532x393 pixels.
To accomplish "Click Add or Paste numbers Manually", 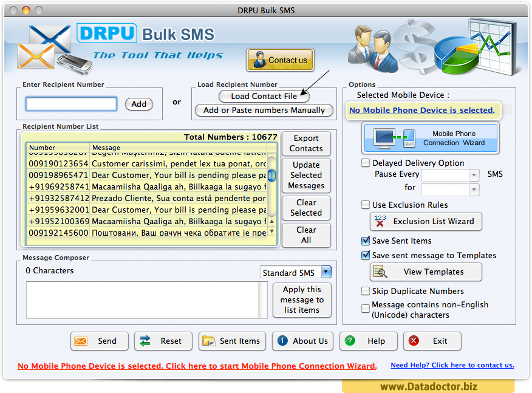I will [x=264, y=110].
